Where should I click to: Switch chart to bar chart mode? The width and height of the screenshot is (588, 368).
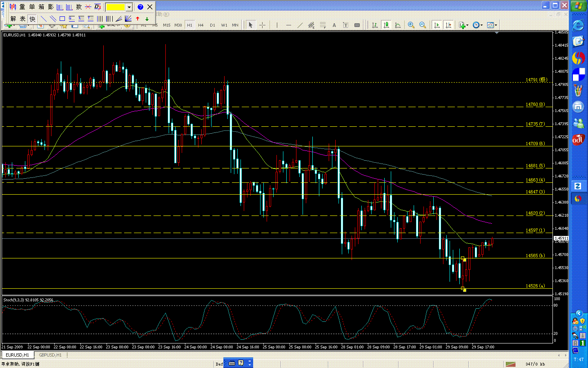(374, 25)
